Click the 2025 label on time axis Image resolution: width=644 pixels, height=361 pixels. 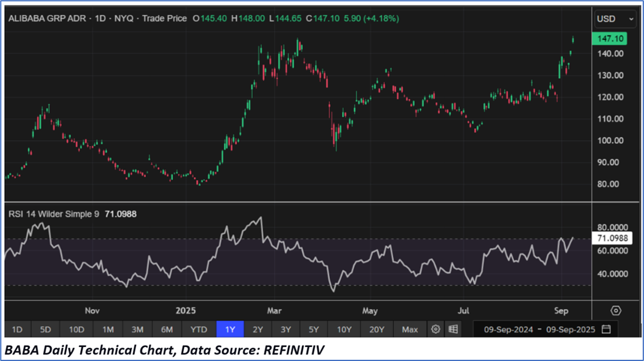pos(186,311)
